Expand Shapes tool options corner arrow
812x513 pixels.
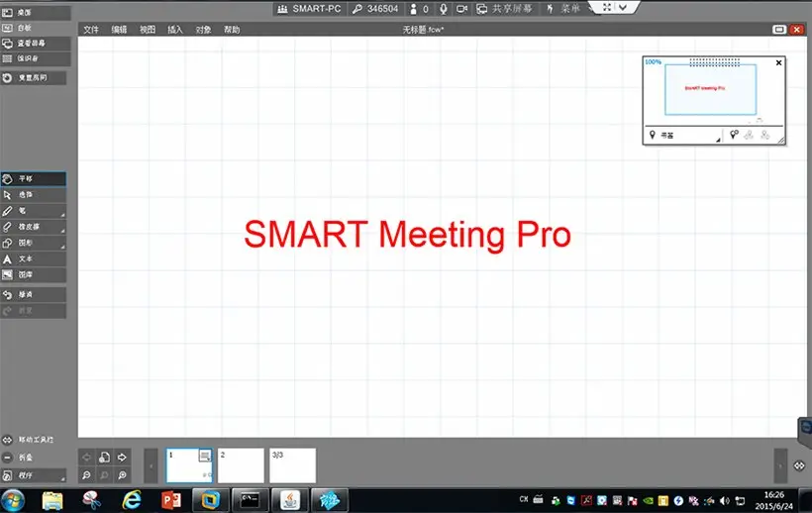[x=62, y=247]
